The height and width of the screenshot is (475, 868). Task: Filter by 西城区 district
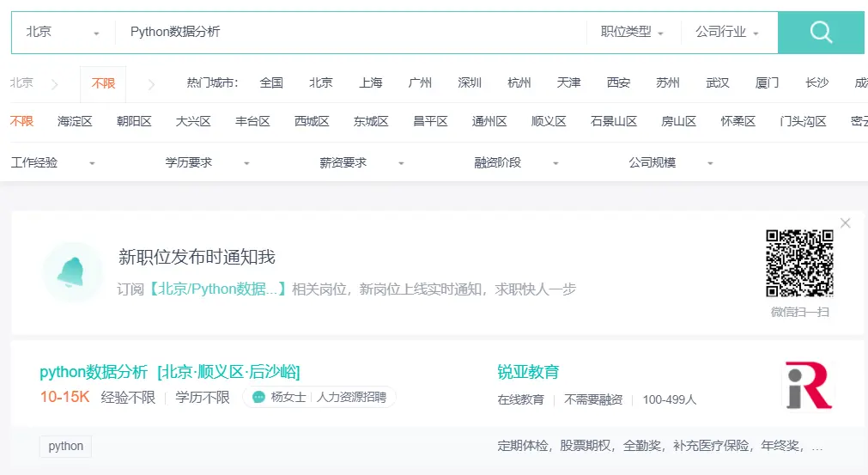click(x=312, y=121)
